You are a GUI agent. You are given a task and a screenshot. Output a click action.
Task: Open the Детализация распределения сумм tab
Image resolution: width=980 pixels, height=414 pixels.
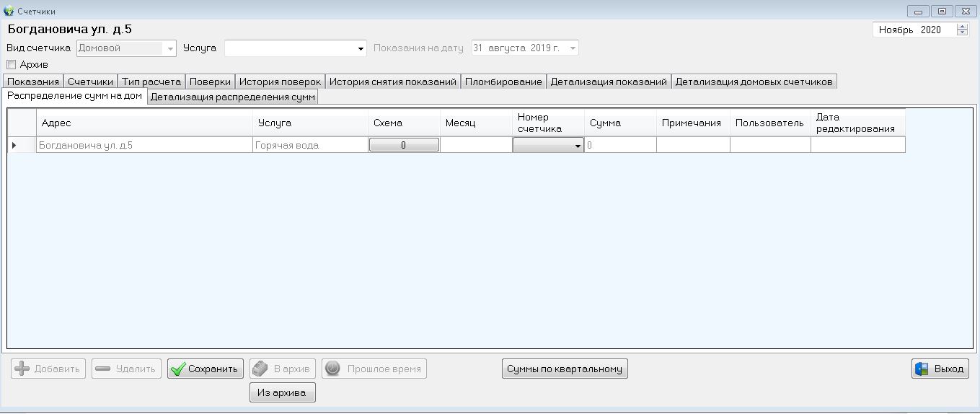[x=232, y=97]
